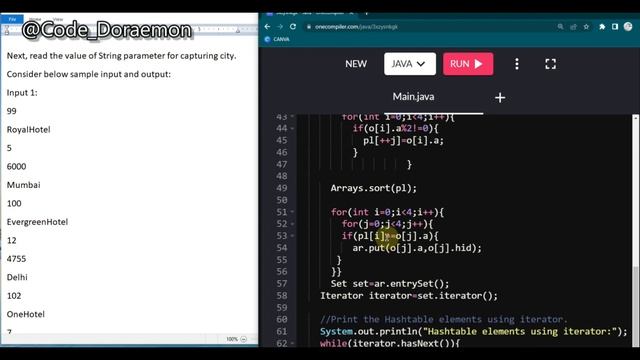Open the Home tab in document window
640x360 pixels.
click(x=36, y=19)
